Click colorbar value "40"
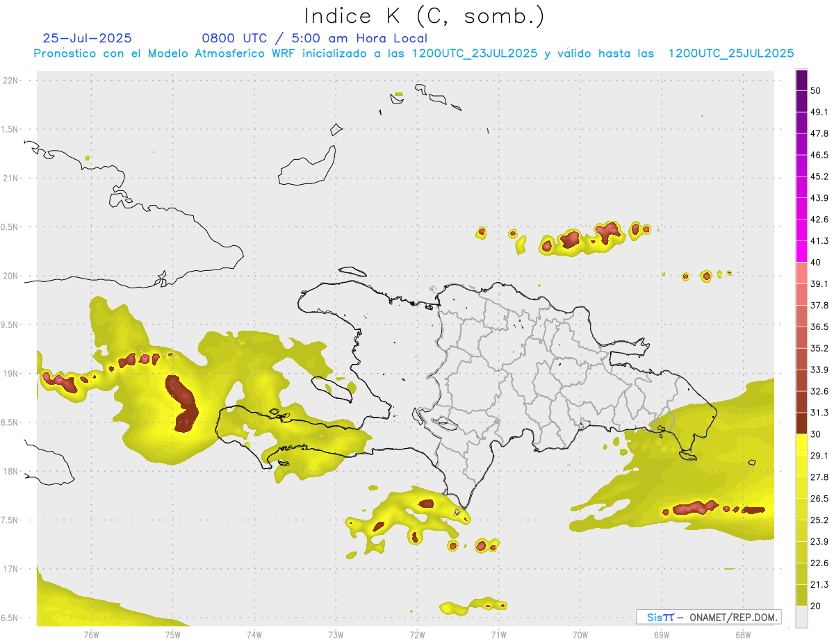 click(816, 263)
